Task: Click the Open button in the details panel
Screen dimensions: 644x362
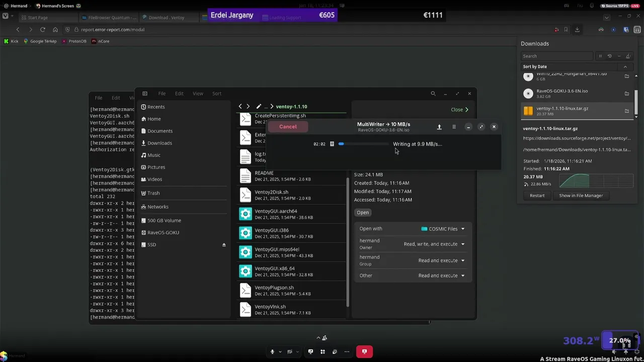Action: [x=363, y=213]
